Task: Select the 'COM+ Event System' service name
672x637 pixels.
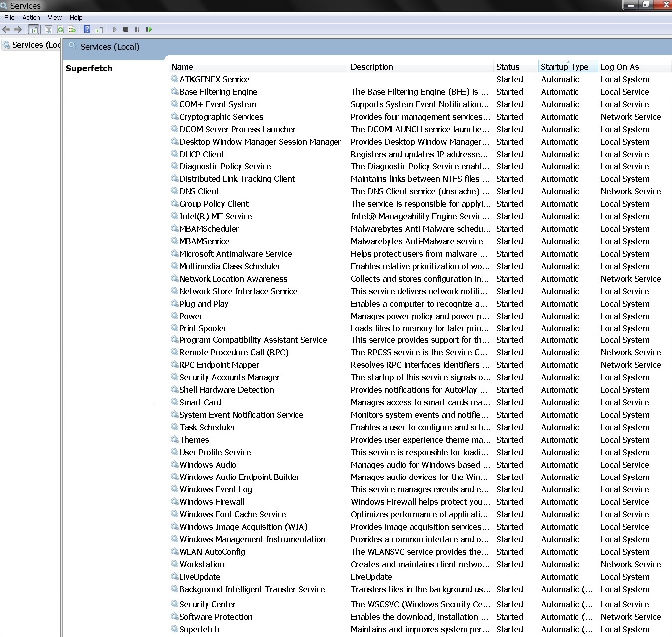Action: [x=218, y=104]
